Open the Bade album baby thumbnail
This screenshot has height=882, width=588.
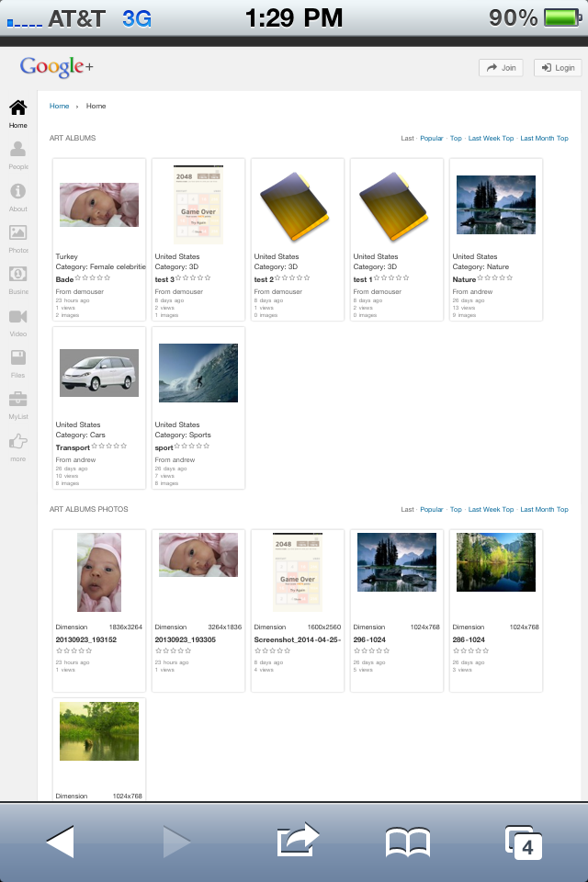(x=99, y=205)
